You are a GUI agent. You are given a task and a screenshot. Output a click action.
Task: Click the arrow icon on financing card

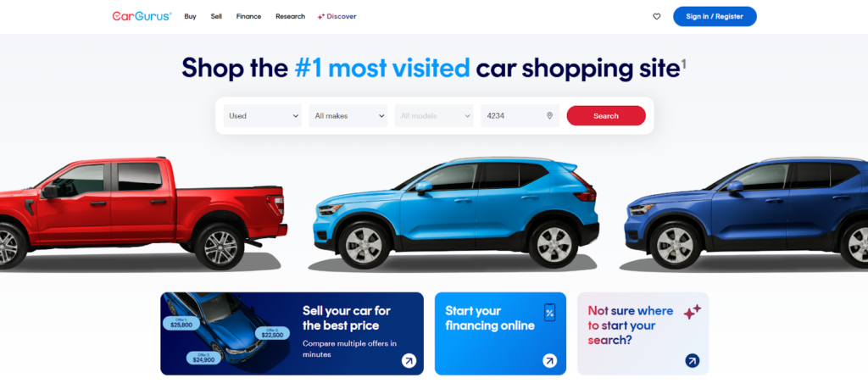549,361
